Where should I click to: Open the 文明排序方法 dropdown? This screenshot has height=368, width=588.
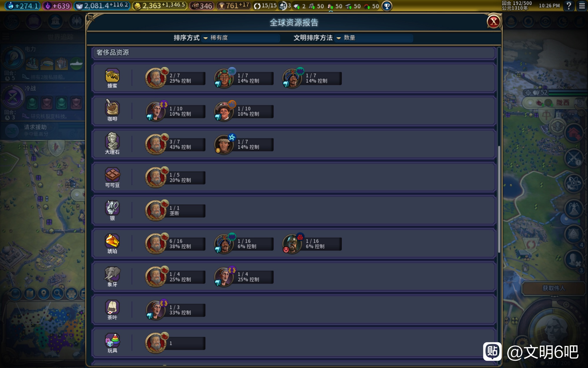374,38
